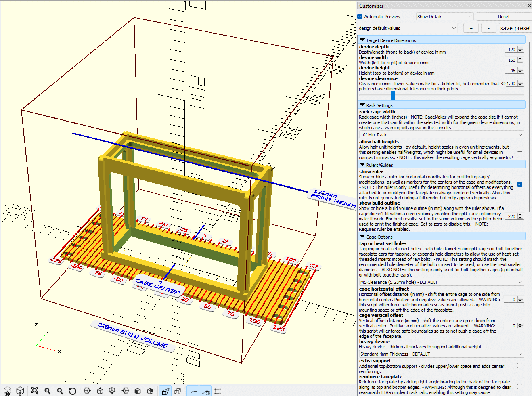Click the View All magnifier icon
This screenshot has height=396, width=532.
(35, 391)
